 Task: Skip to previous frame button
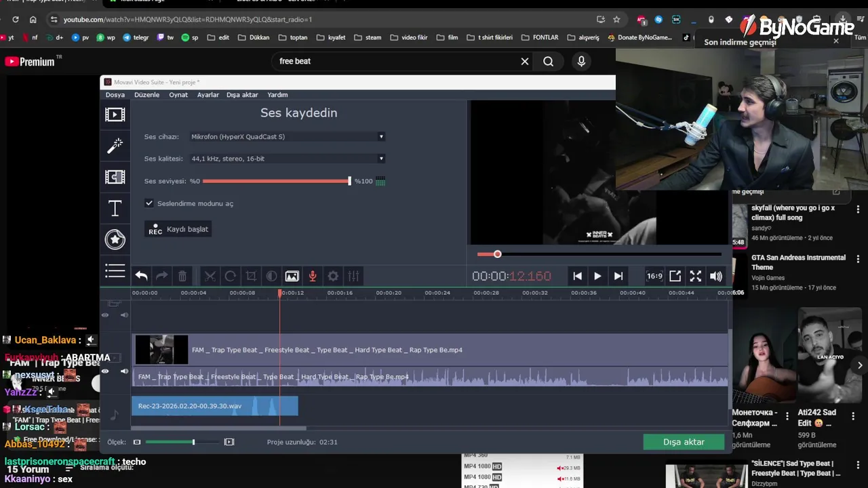577,276
